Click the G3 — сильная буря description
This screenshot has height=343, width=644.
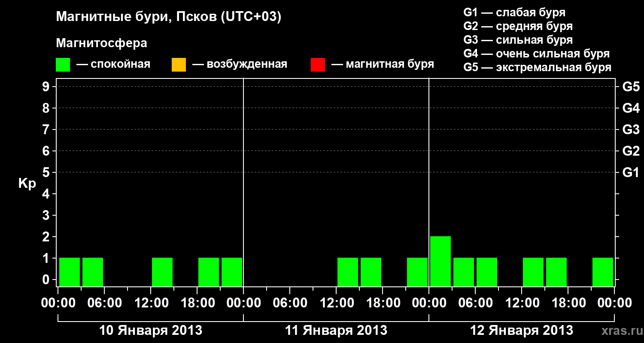[x=518, y=40]
